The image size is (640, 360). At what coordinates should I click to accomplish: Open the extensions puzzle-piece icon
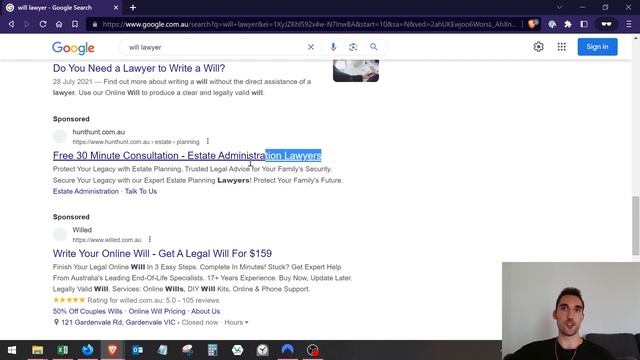[568, 24]
